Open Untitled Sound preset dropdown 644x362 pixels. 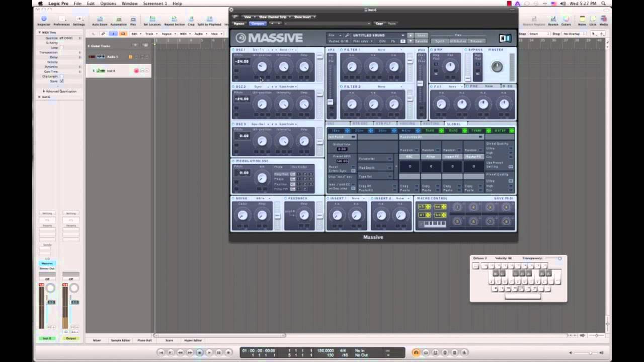[x=377, y=36]
